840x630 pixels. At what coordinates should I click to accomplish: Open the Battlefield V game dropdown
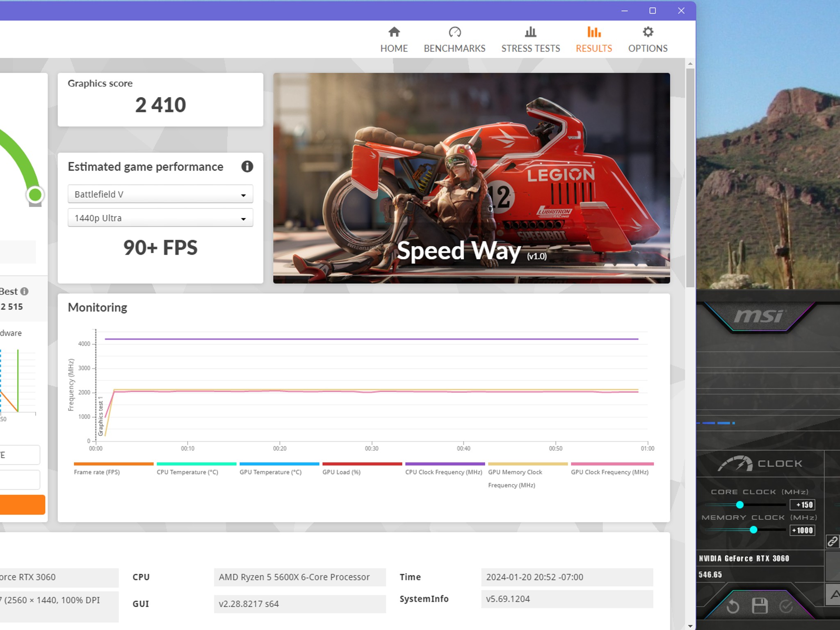coord(160,194)
